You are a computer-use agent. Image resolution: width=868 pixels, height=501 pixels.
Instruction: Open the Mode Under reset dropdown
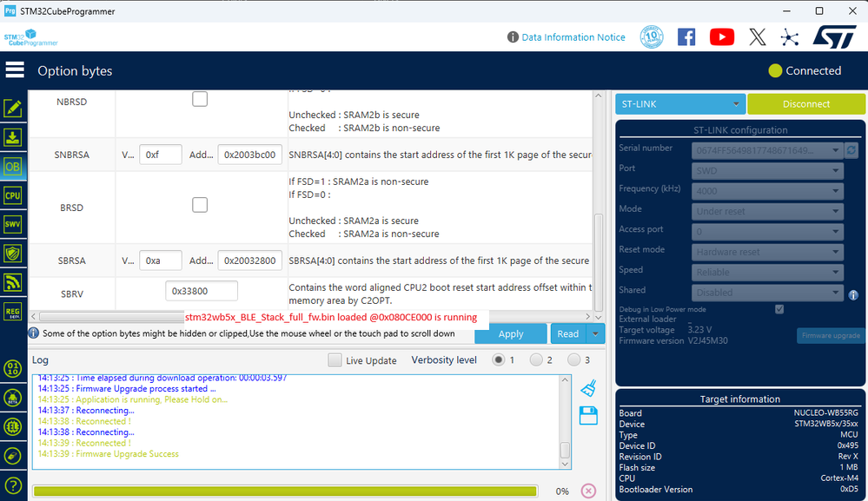[767, 211]
